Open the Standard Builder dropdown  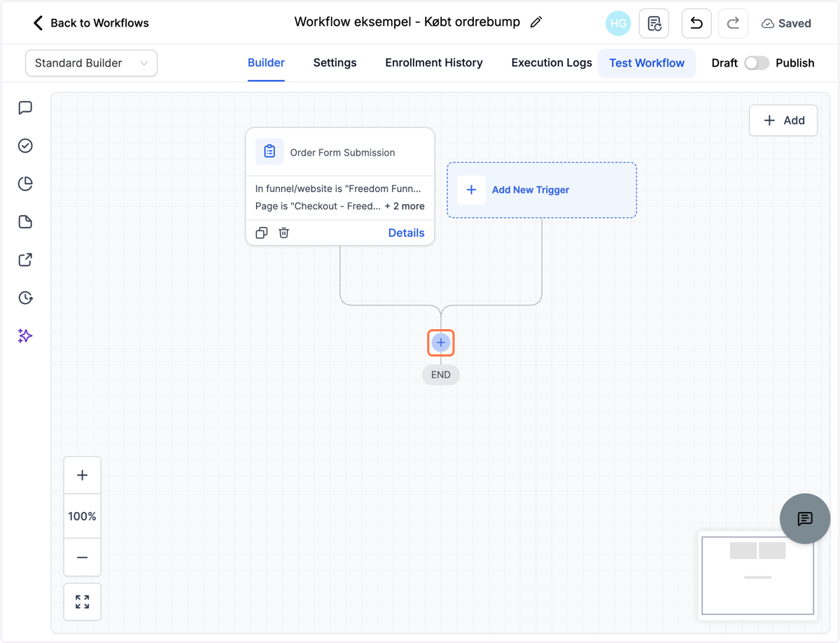point(91,63)
